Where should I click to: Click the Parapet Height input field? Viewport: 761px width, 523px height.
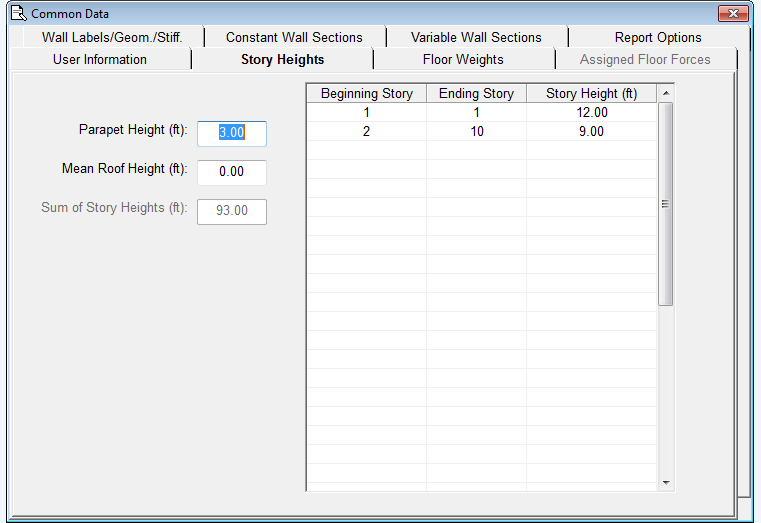[232, 133]
